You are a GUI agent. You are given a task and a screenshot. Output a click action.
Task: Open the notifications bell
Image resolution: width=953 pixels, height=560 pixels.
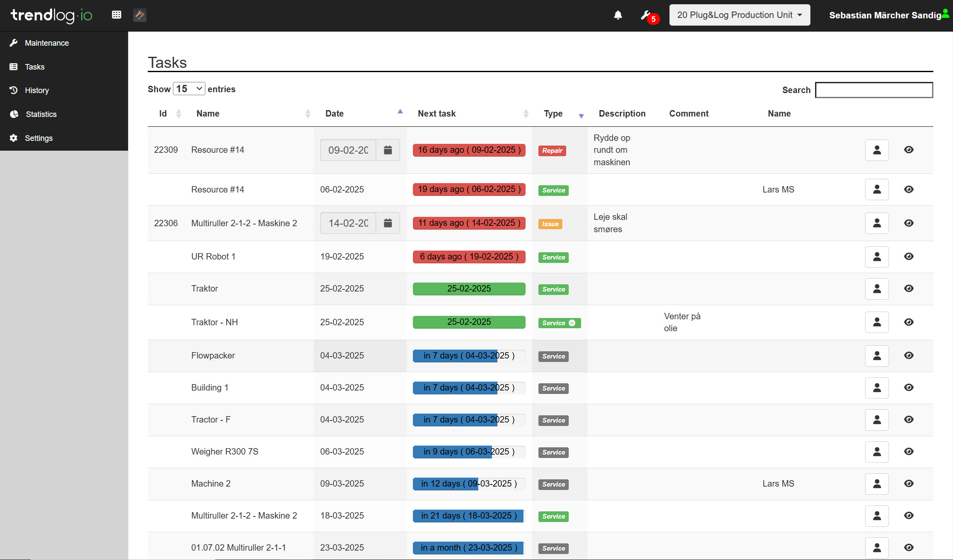[x=618, y=15]
